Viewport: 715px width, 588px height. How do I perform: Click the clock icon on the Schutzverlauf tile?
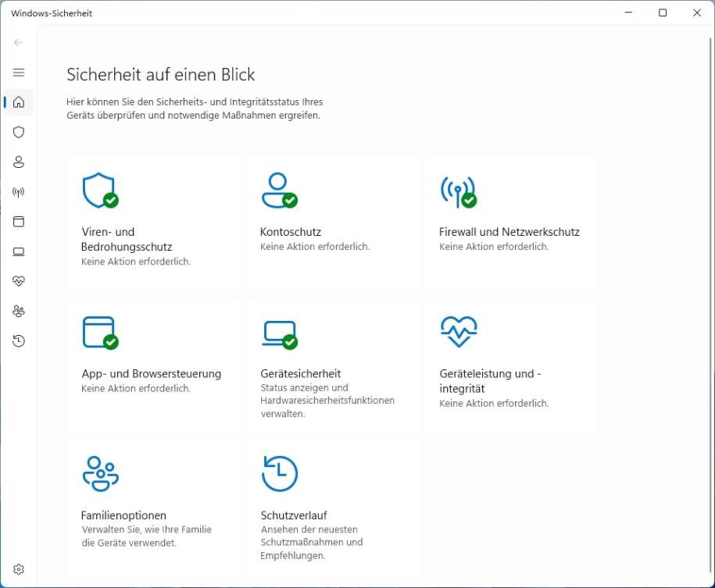coord(281,472)
